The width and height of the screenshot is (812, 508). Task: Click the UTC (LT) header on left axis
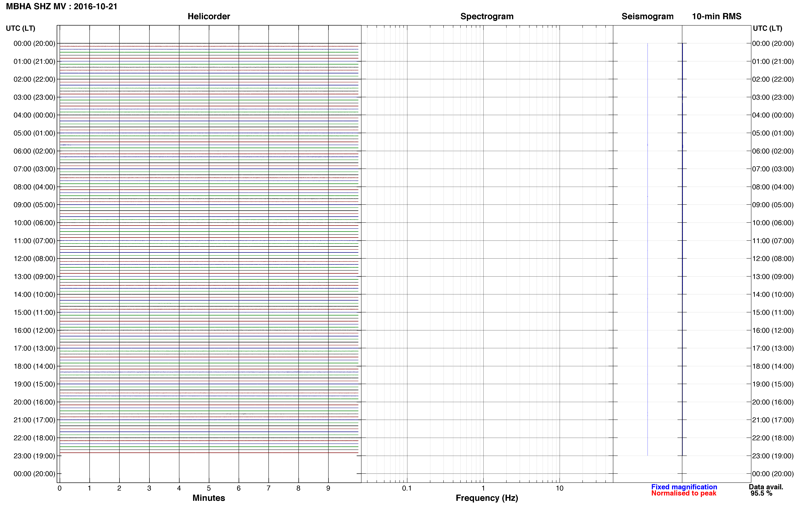[21, 28]
